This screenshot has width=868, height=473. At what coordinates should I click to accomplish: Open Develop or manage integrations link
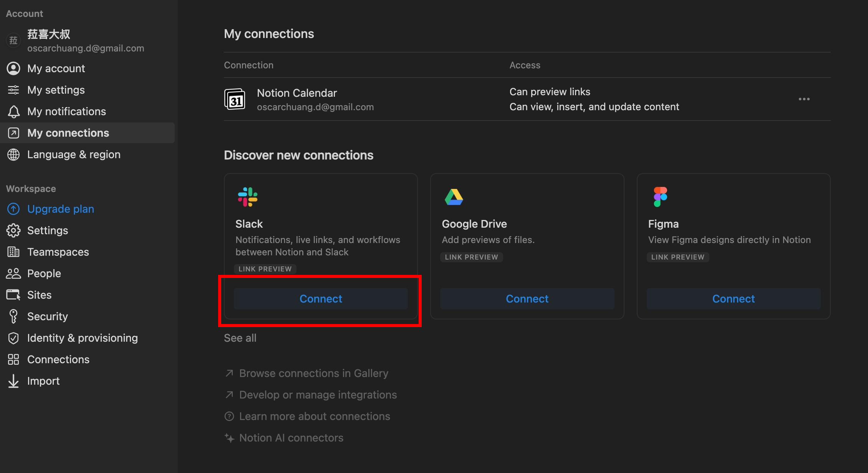coord(318,395)
